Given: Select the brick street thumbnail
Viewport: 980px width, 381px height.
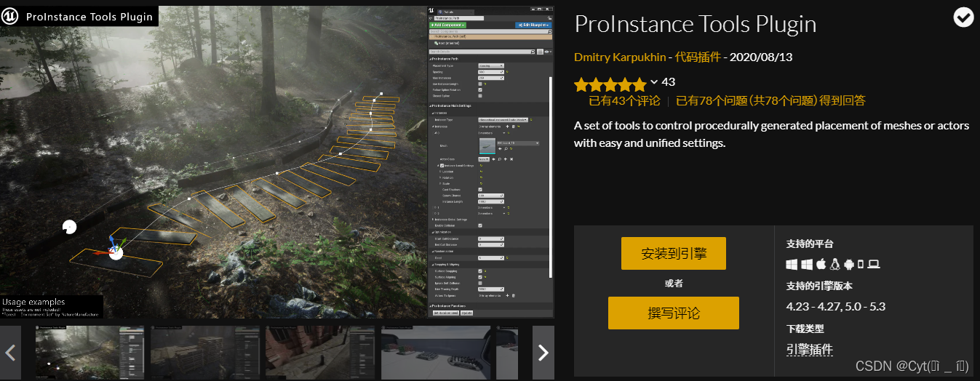Looking at the screenshot, I should pyautogui.click(x=321, y=353).
